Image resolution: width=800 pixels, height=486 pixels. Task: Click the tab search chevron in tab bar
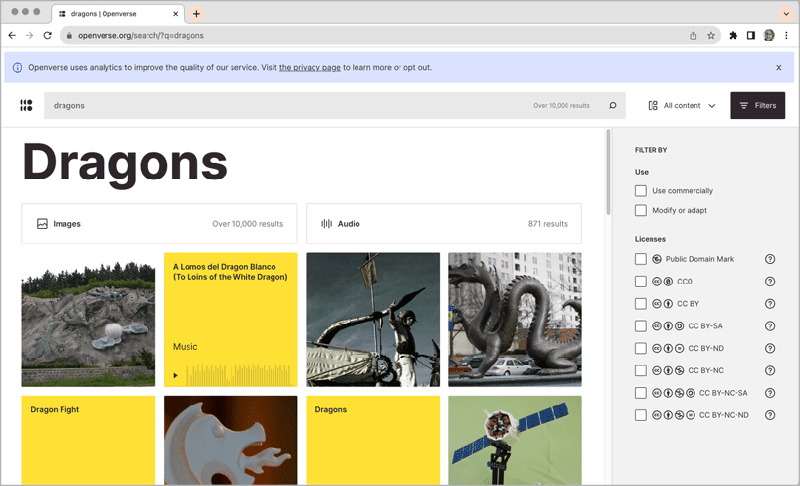[786, 14]
